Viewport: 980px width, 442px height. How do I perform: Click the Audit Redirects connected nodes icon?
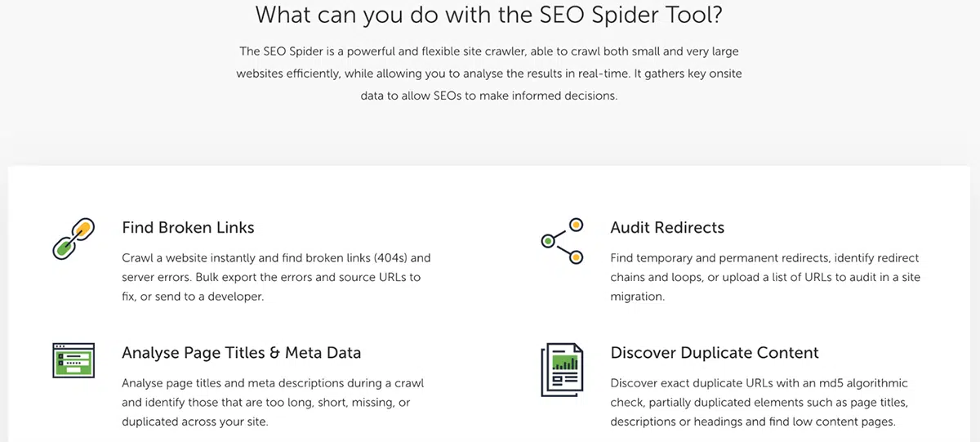tap(563, 240)
